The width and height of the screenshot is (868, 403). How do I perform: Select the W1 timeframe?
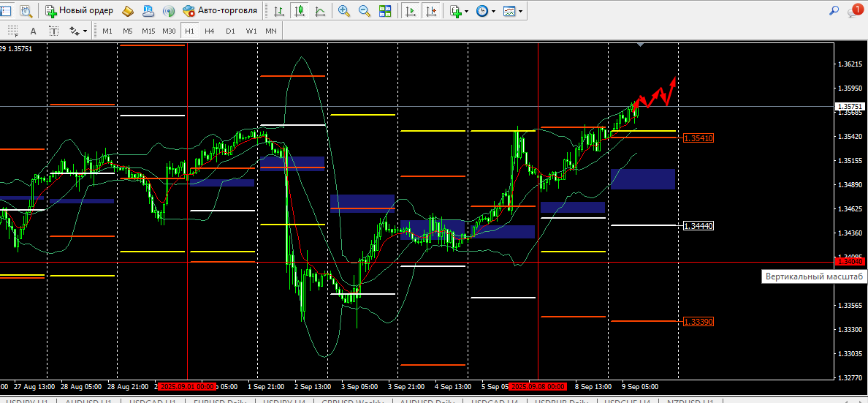click(251, 31)
